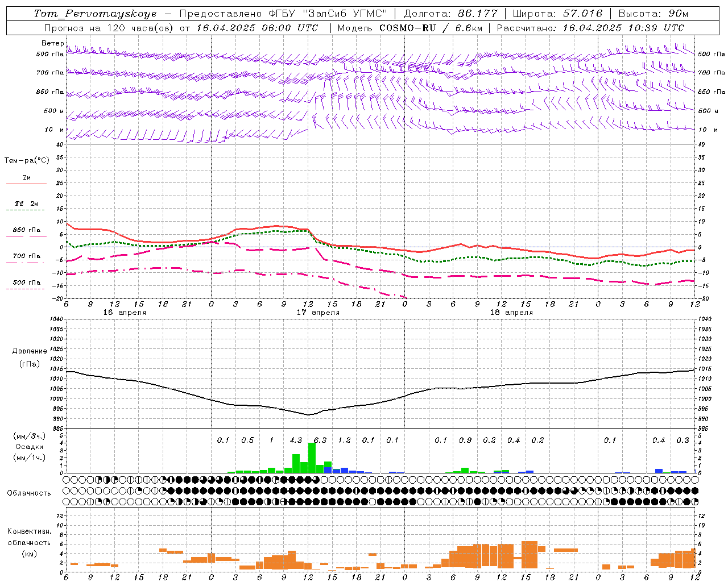Click the '0.3' precipitation value
This screenshot has width=728, height=582.
(x=682, y=440)
